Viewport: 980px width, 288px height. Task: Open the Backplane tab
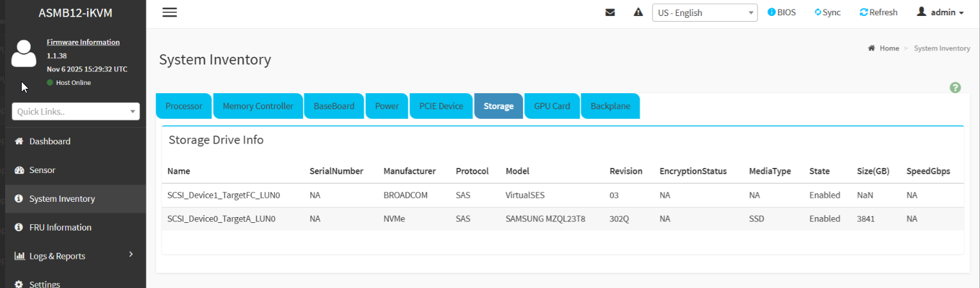coord(610,106)
